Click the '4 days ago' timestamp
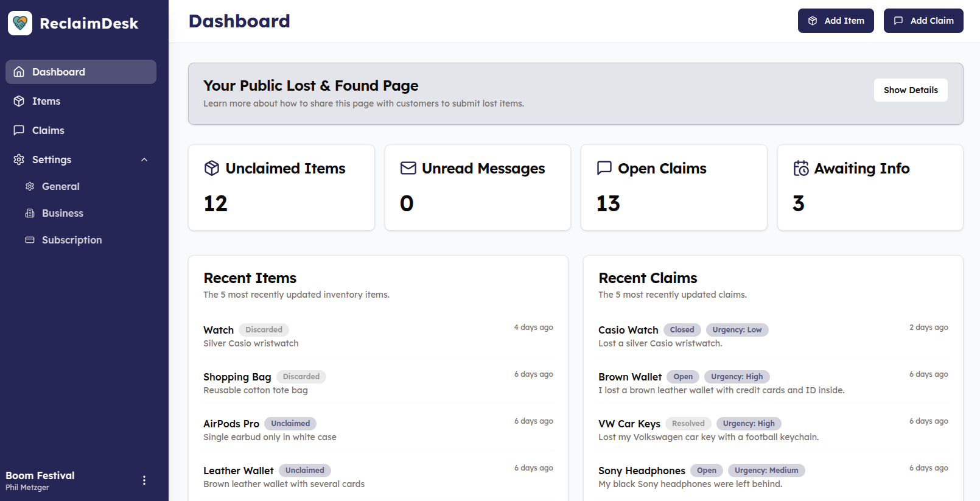Image resolution: width=980 pixels, height=501 pixels. (534, 328)
